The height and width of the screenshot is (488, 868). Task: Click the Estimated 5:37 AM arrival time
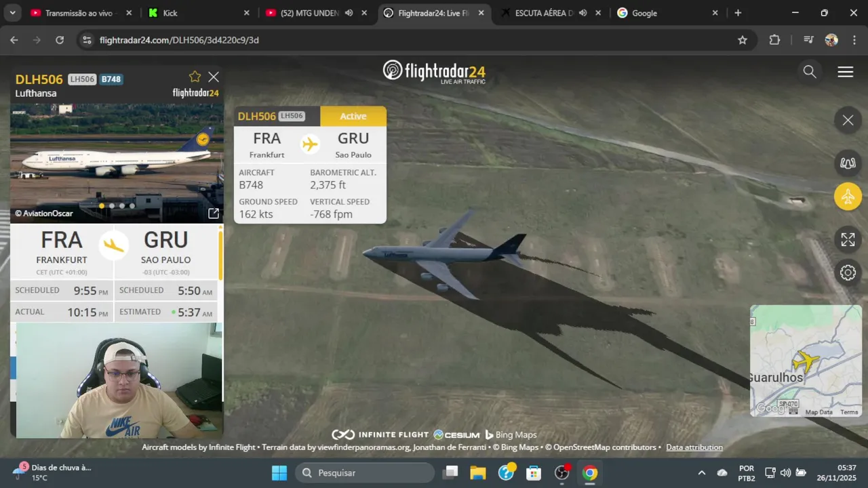tap(195, 312)
